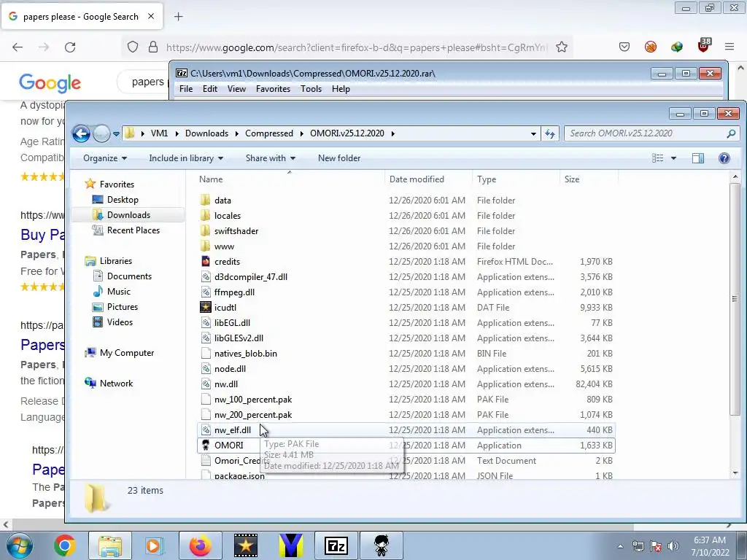747x560 pixels.
Task: Open 7-Zip from taskbar
Action: [x=336, y=545]
